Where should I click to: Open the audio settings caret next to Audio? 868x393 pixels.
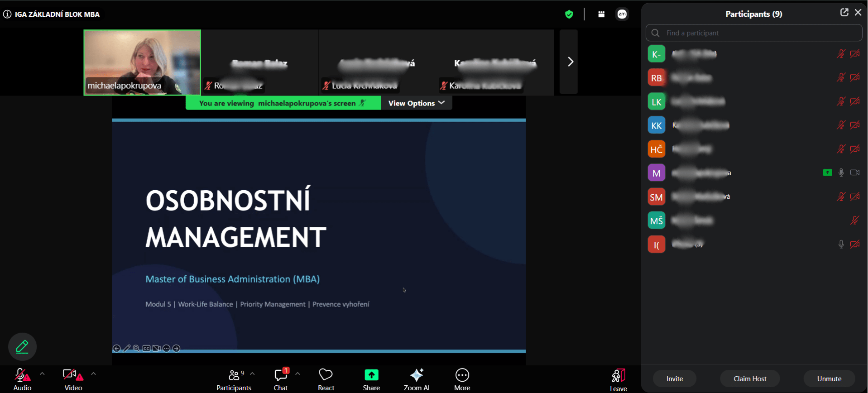point(42,374)
